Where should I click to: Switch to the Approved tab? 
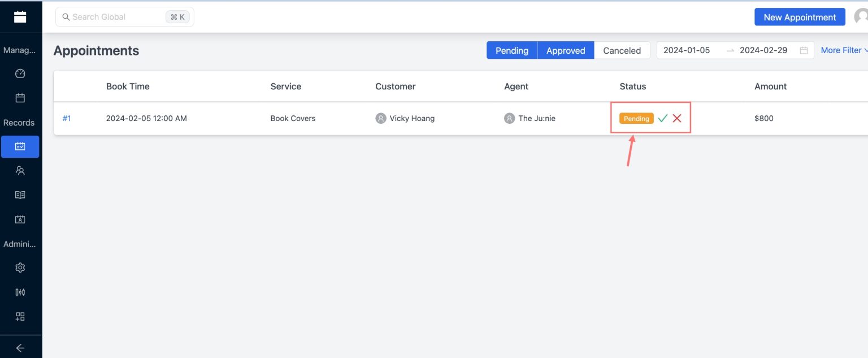[565, 50]
